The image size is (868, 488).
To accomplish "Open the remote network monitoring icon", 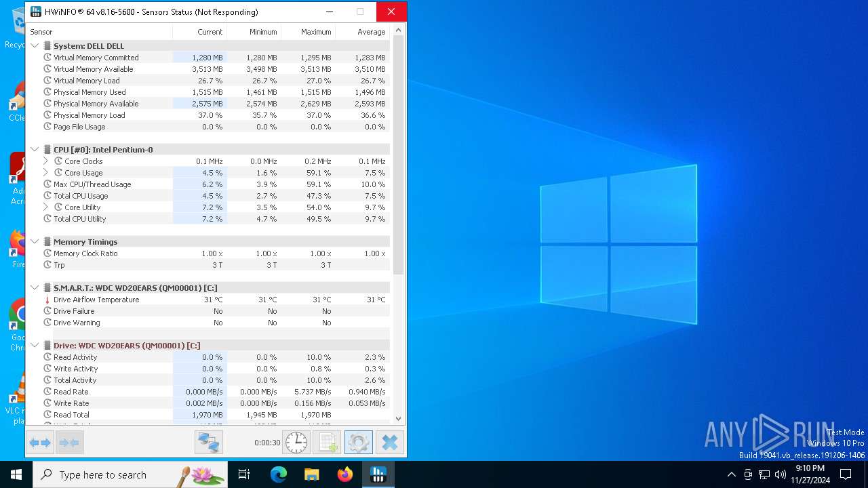I will [x=209, y=443].
